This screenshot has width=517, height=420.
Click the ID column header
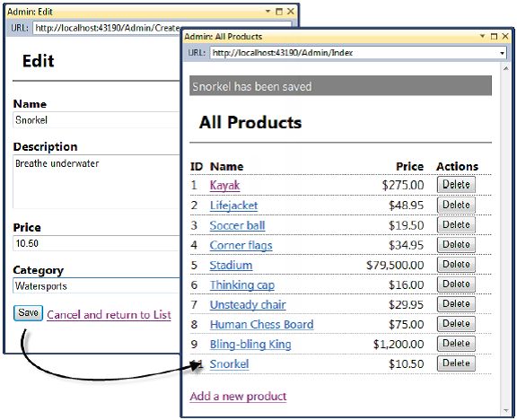[197, 167]
